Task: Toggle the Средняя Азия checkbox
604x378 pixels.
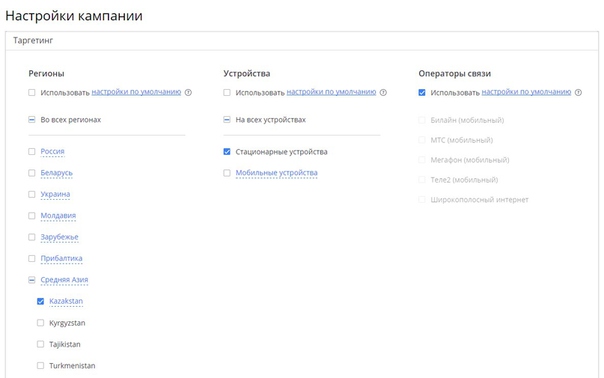Action: (32, 280)
